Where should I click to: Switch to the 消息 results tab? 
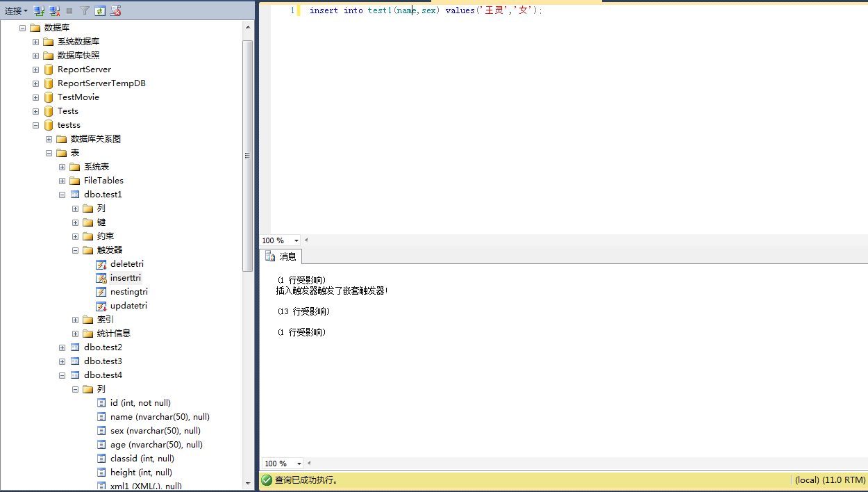coord(281,256)
